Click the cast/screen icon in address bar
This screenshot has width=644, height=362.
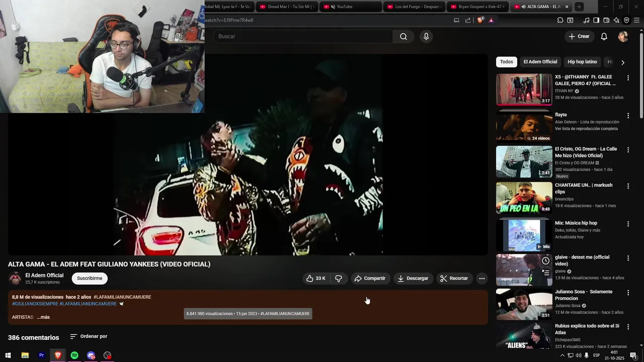pos(456,20)
